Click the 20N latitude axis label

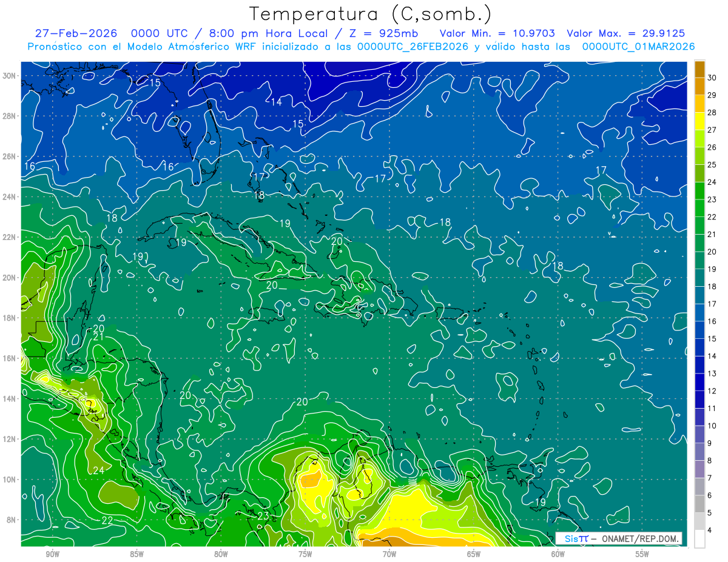[x=8, y=278]
